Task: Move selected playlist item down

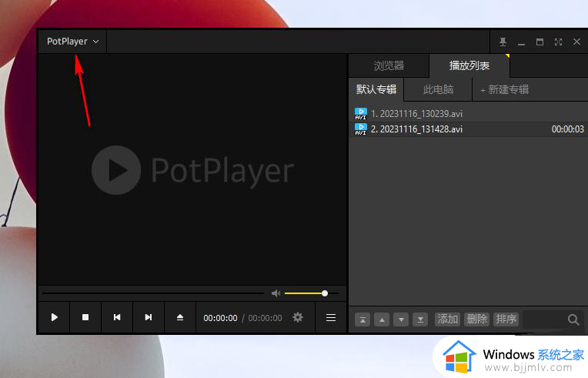Action: pyautogui.click(x=401, y=319)
